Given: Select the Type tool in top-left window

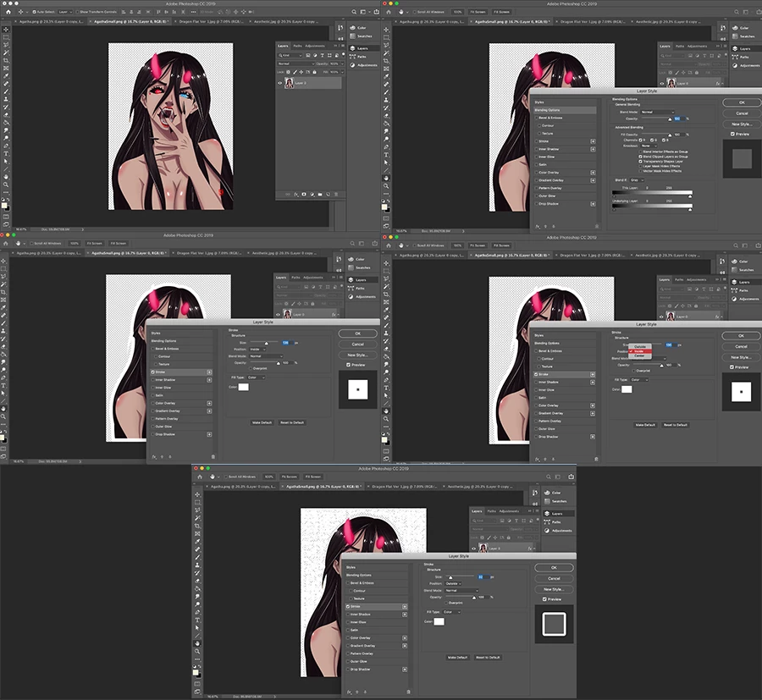Looking at the screenshot, I should pos(6,153).
